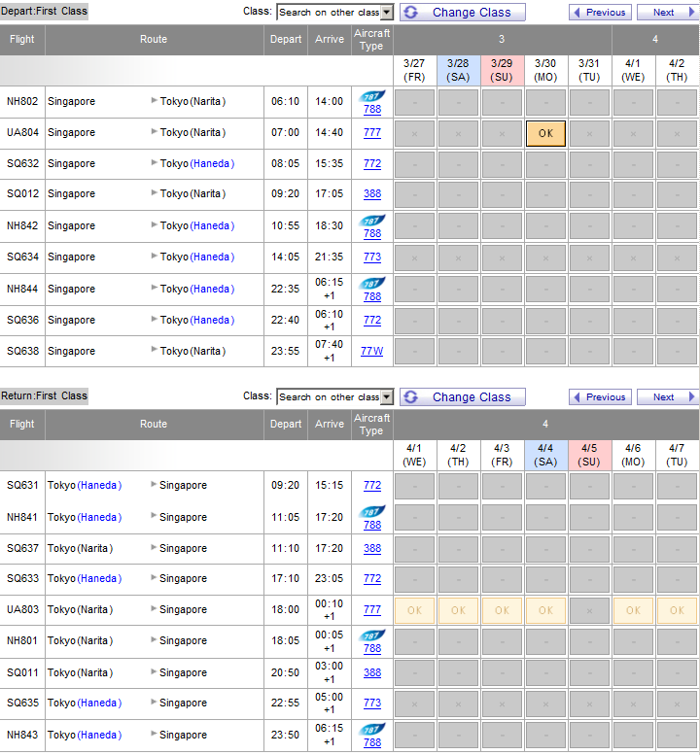Open aircraft type 777 link for UA804
This screenshot has width=700, height=755.
372,132
